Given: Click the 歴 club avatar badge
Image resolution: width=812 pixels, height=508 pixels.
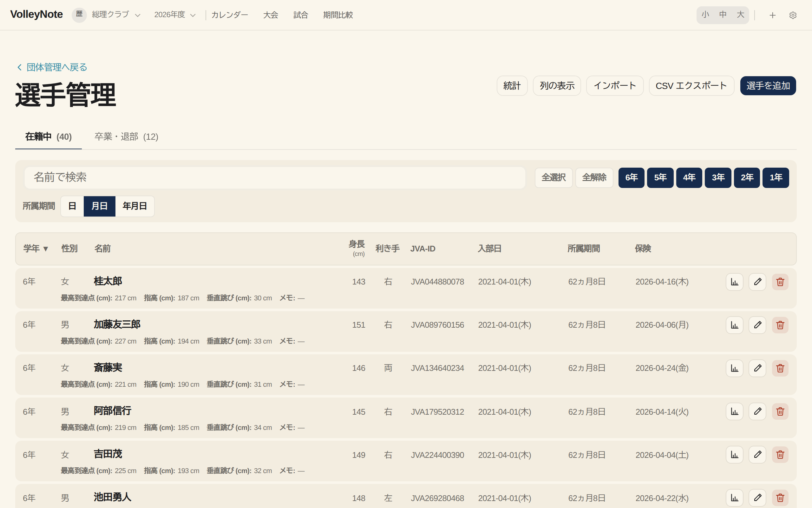Looking at the screenshot, I should pyautogui.click(x=79, y=15).
